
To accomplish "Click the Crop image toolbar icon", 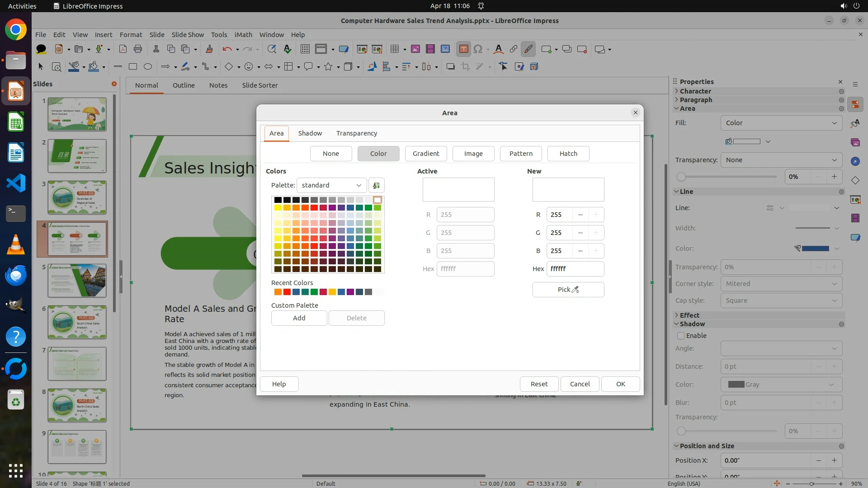I will (x=465, y=66).
